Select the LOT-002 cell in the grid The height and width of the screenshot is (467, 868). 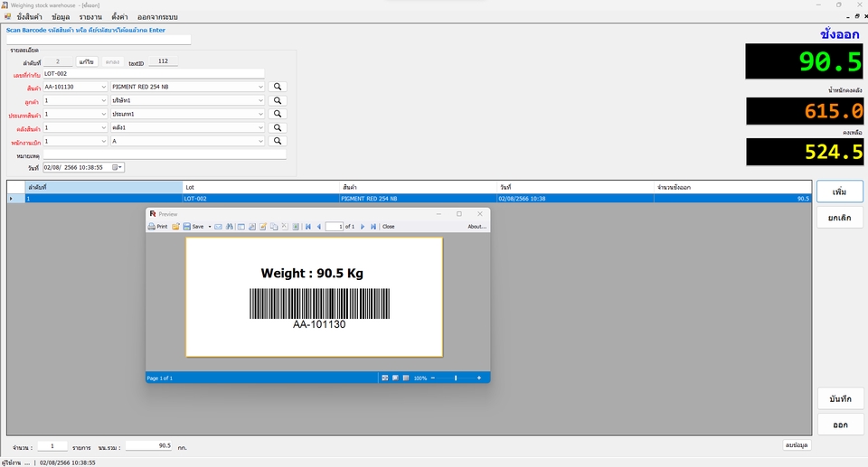pos(260,198)
